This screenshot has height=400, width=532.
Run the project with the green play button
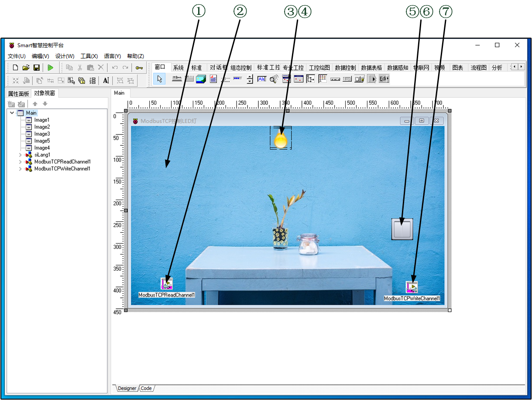(x=51, y=68)
